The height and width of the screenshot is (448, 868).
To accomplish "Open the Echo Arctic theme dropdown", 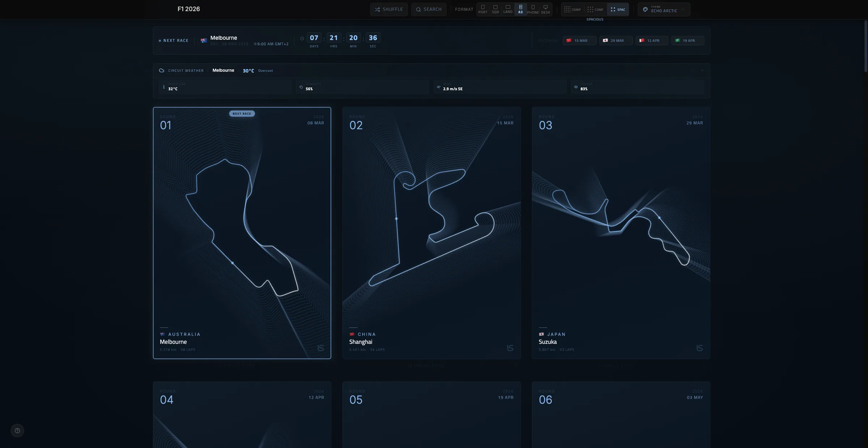I will pos(664,9).
